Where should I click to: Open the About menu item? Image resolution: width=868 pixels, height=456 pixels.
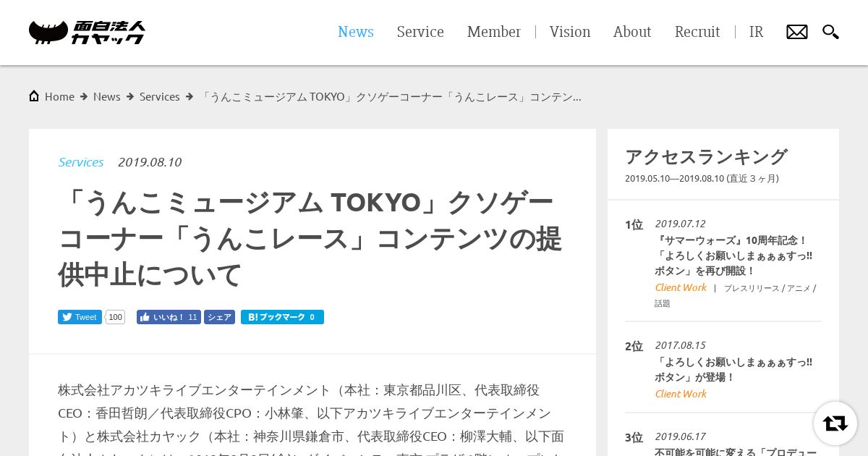point(632,32)
